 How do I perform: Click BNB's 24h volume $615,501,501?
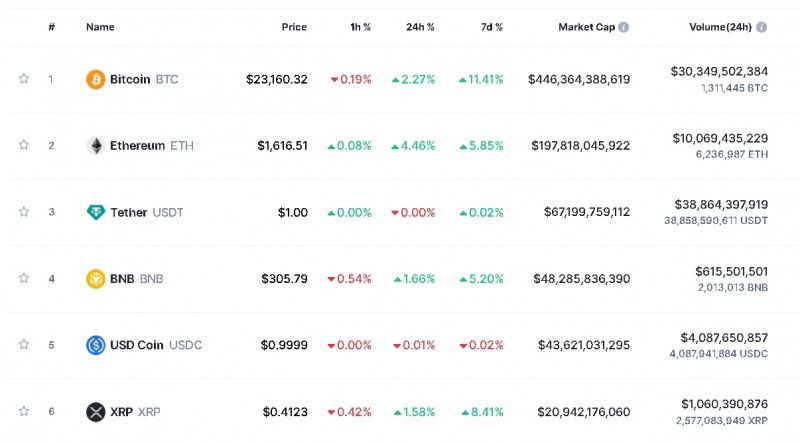click(x=731, y=271)
